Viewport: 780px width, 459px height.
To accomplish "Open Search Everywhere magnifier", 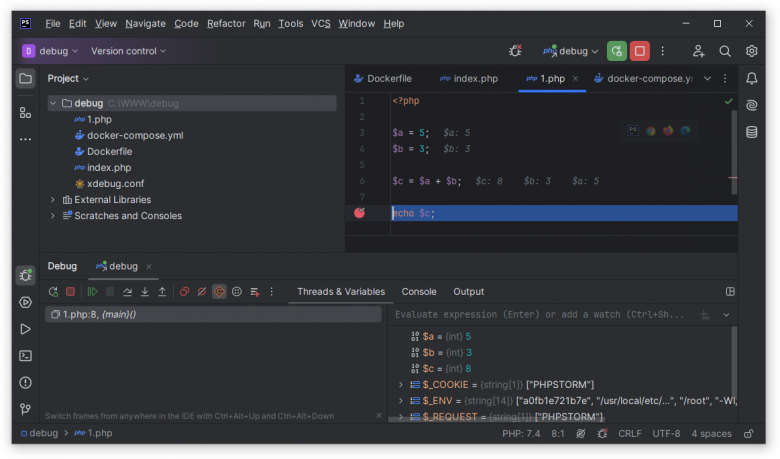I will (x=725, y=51).
